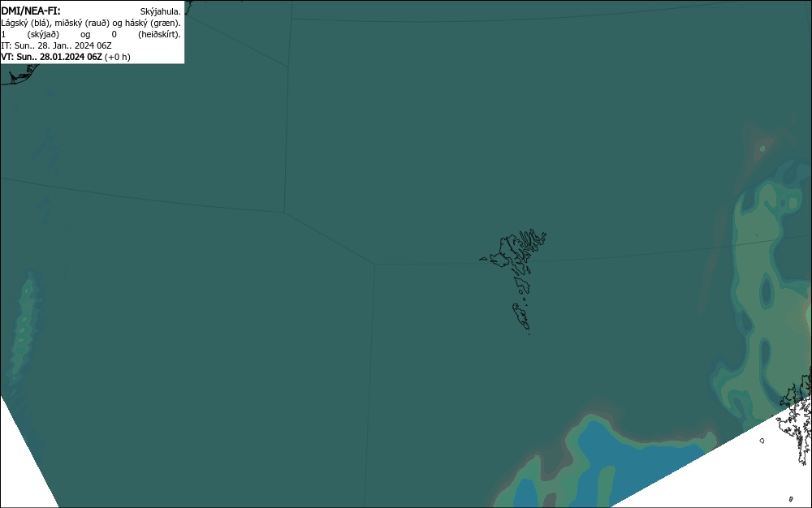Click the Skýjahula label in legend
Screen dimensions: 812x508
pos(161,11)
